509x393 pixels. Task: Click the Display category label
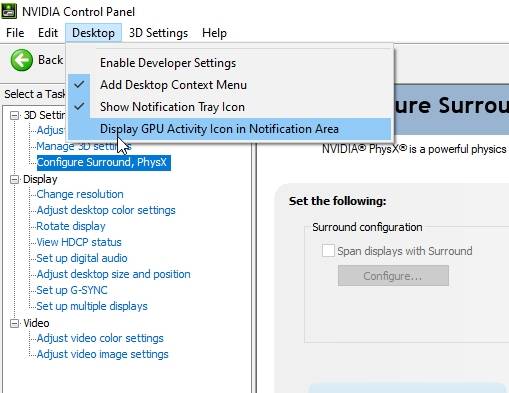click(x=40, y=180)
